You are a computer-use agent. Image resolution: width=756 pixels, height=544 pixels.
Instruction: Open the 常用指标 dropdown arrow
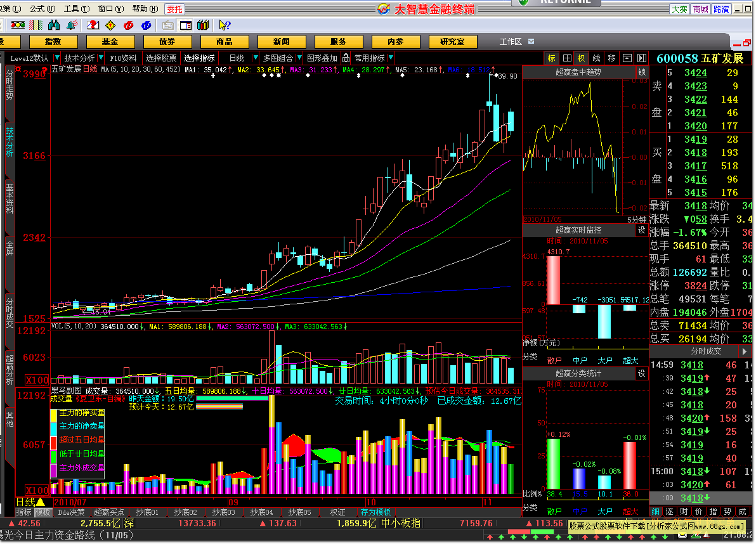pyautogui.click(x=391, y=58)
